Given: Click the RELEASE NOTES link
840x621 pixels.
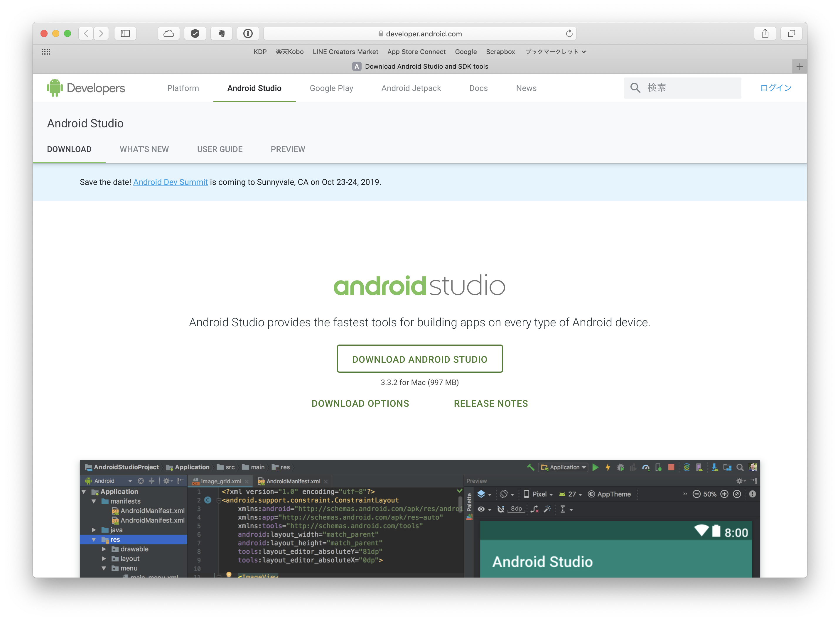Looking at the screenshot, I should coord(490,403).
